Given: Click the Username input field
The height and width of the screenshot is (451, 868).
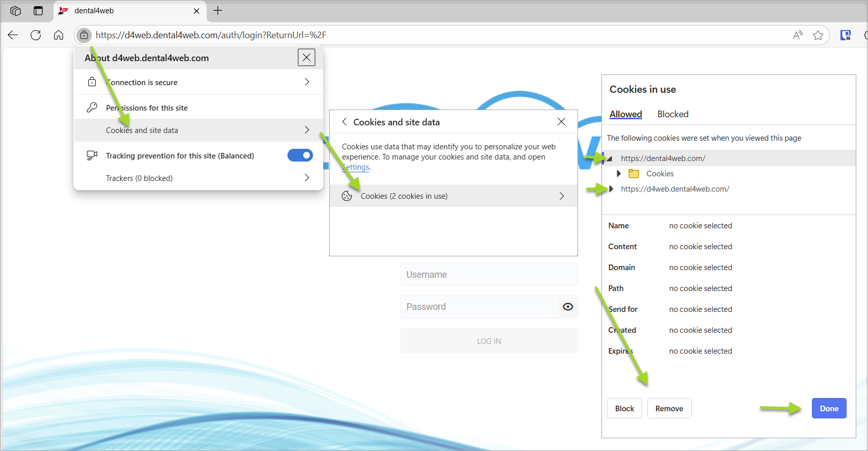Looking at the screenshot, I should (489, 275).
